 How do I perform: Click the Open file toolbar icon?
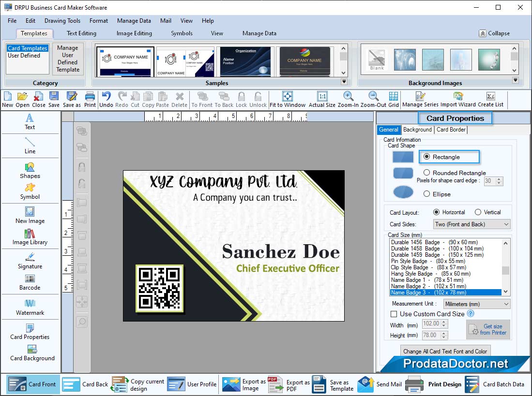click(22, 100)
